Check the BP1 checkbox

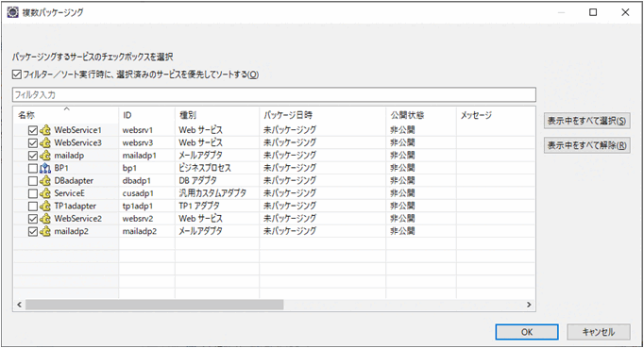coord(33,169)
